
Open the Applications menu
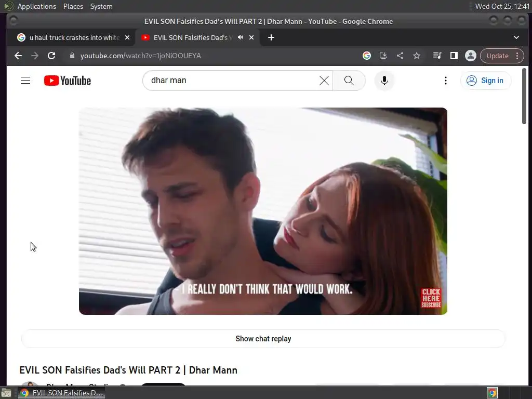37,6
